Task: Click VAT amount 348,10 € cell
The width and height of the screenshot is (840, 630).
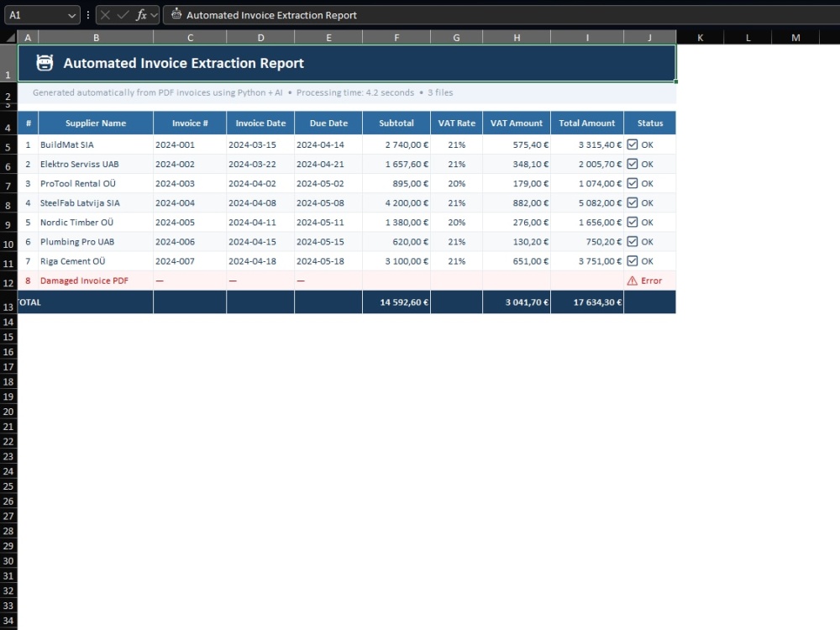Action: 517,164
